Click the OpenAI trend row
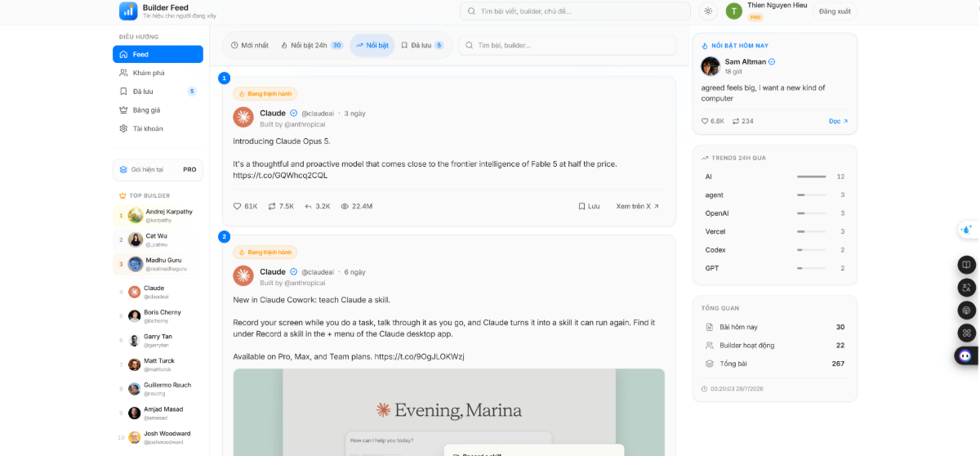 pos(774,213)
